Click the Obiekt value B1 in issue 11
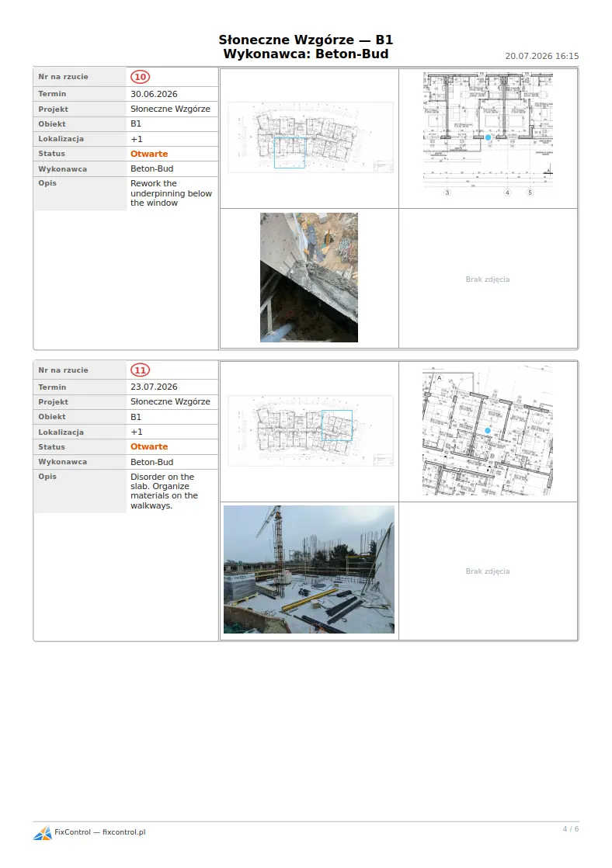The image size is (612, 868). [x=136, y=417]
